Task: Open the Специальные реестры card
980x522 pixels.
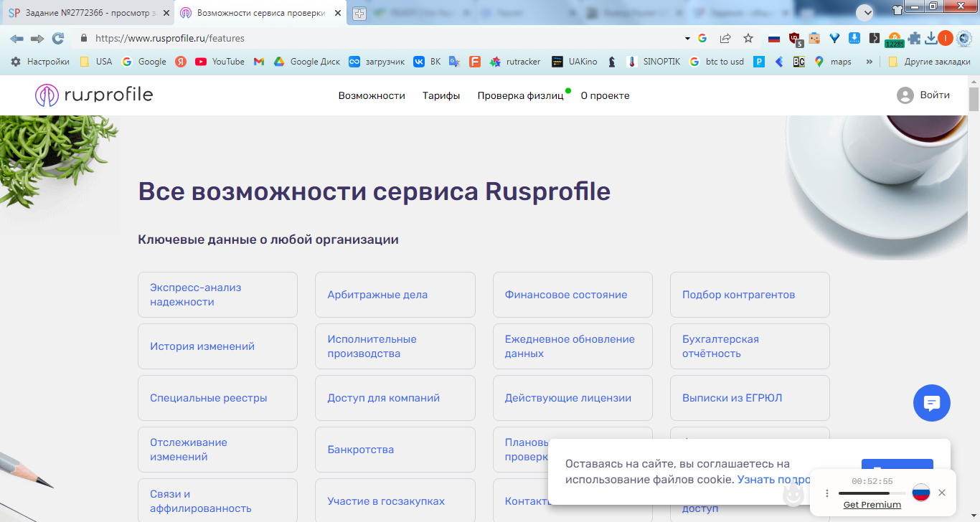Action: tap(217, 398)
